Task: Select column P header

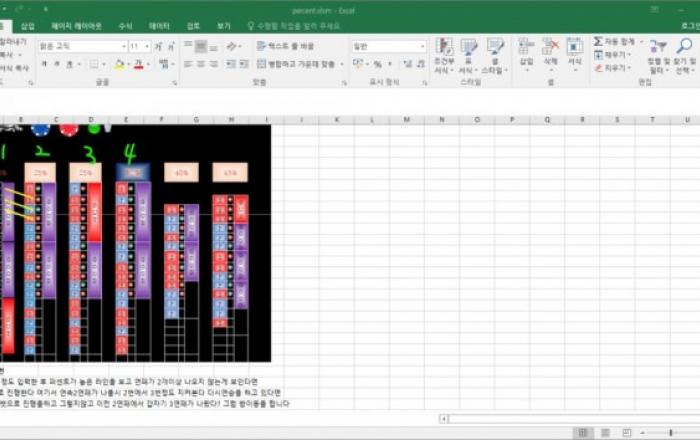Action: click(512, 120)
